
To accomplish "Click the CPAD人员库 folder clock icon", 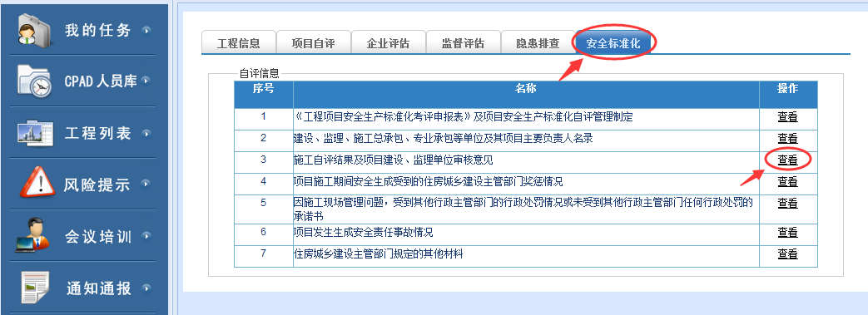I will click(34, 81).
